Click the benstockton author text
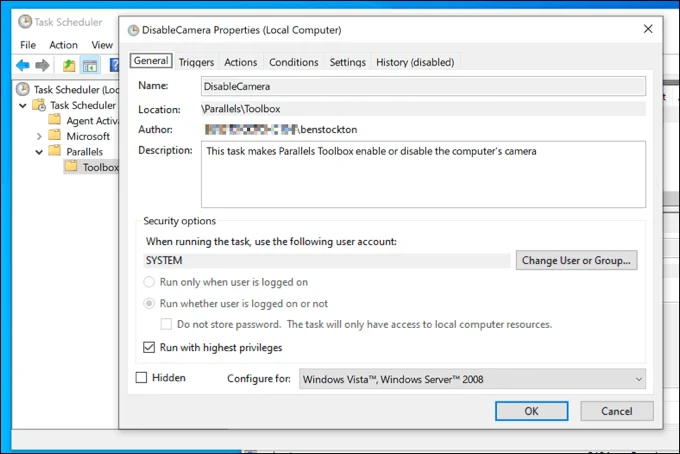 (329, 130)
